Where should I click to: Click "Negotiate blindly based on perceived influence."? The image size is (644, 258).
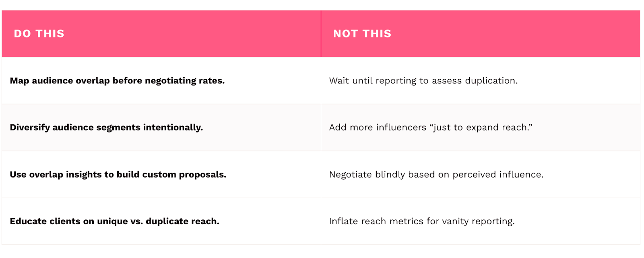pyautogui.click(x=436, y=175)
